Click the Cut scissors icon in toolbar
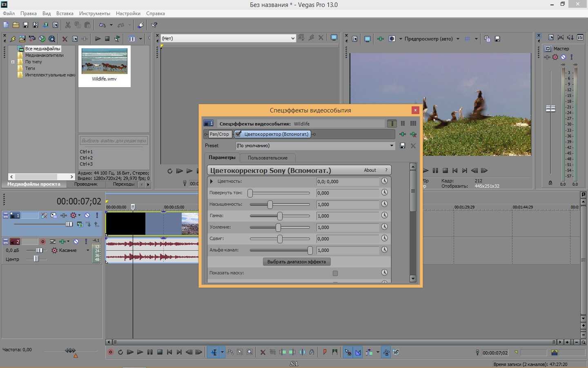588x368 pixels. tap(68, 25)
